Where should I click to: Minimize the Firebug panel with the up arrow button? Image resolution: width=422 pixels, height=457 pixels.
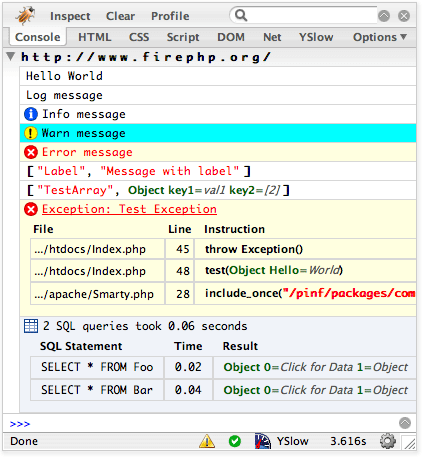[x=384, y=16]
